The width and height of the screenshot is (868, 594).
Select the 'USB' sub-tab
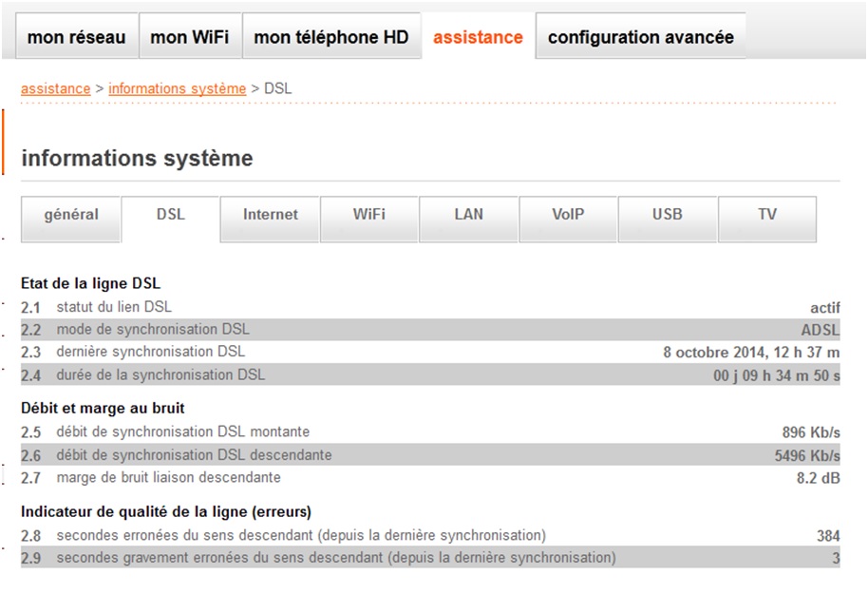[667, 215]
